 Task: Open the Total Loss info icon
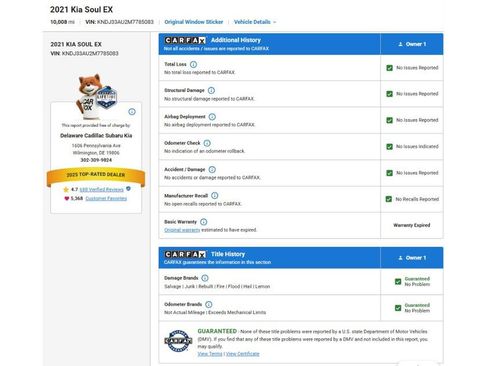click(x=193, y=64)
